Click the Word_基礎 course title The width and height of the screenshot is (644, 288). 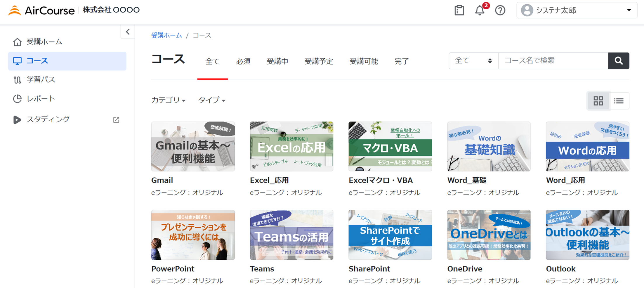point(467,180)
